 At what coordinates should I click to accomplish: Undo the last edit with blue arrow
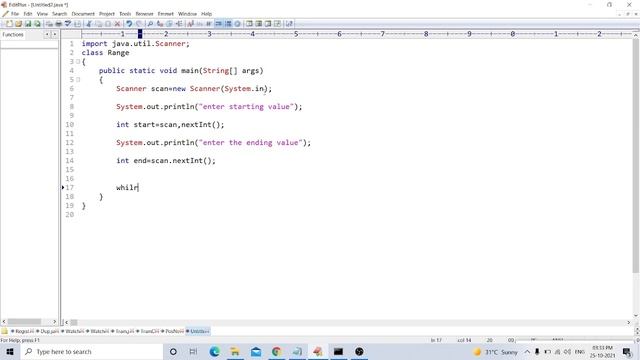(x=129, y=24)
